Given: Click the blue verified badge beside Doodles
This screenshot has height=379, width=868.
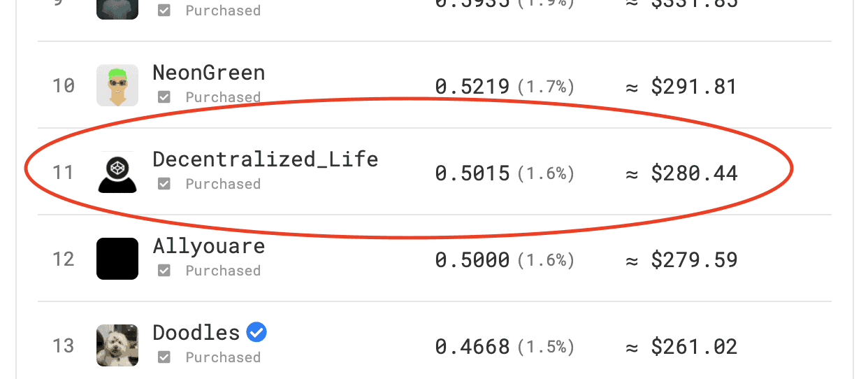Looking at the screenshot, I should (256, 333).
